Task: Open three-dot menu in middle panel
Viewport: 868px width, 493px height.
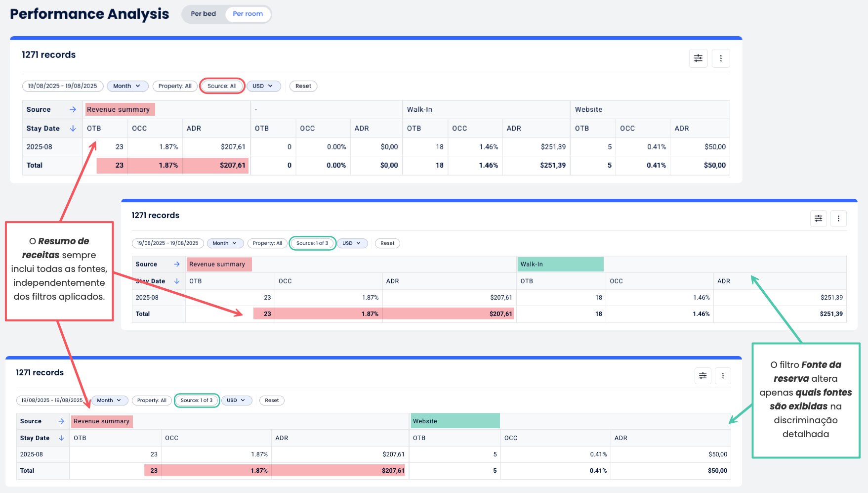Action: tap(838, 219)
